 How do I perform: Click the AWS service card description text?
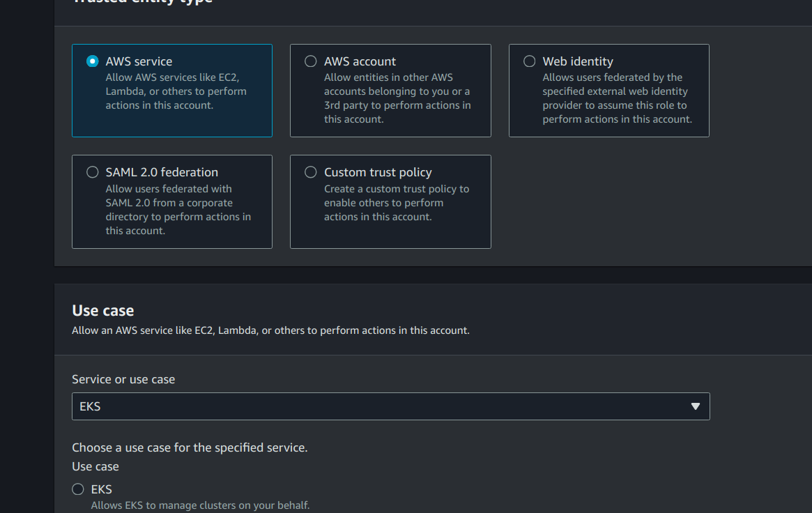point(176,91)
